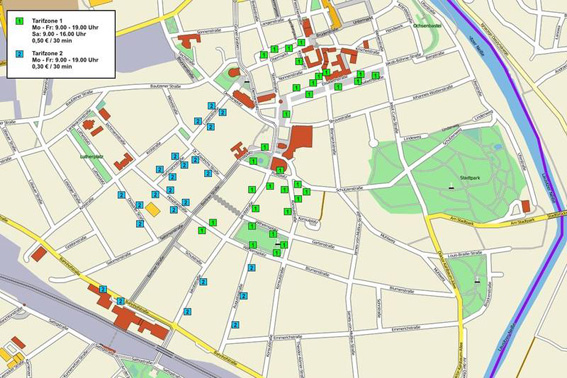567x378 pixels.
Task: Click the "0,30 € / 30 min" price text
Action: [52, 67]
